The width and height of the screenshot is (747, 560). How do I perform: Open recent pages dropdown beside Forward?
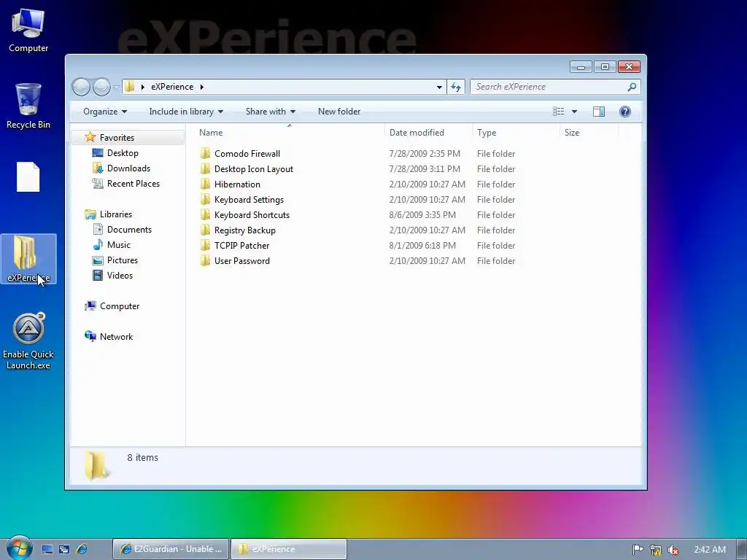pos(116,87)
